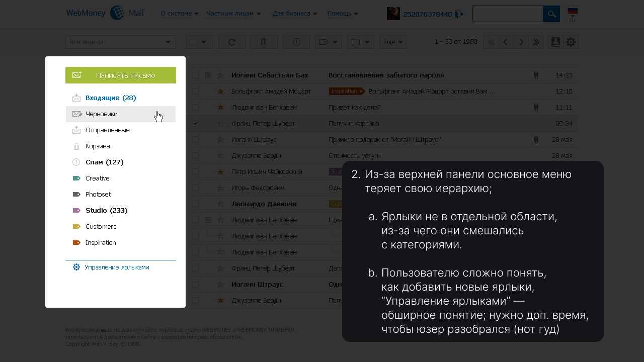Star the Франц Петер Шуберт 09:34 email
644x362 pixels.
pyautogui.click(x=220, y=124)
